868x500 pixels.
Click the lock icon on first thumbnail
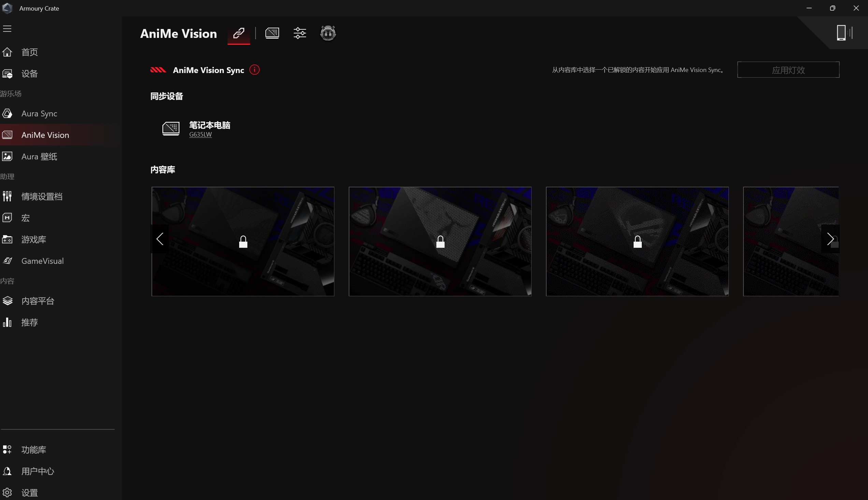[243, 242]
